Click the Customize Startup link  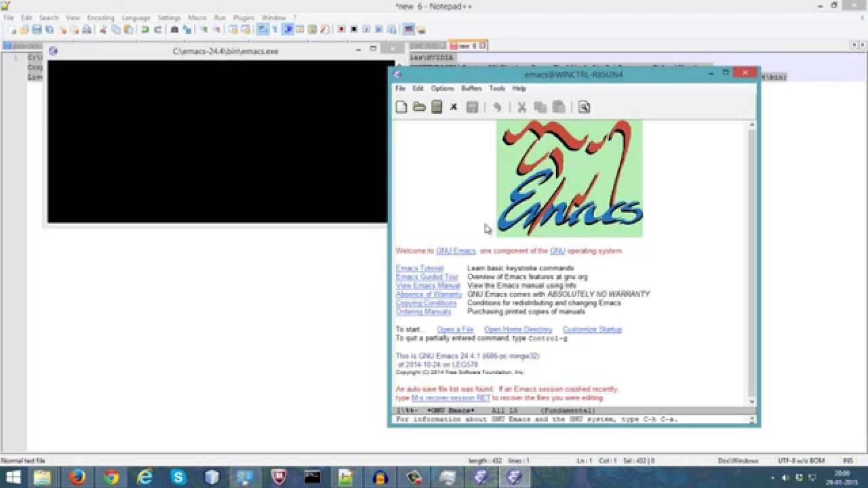(x=592, y=329)
